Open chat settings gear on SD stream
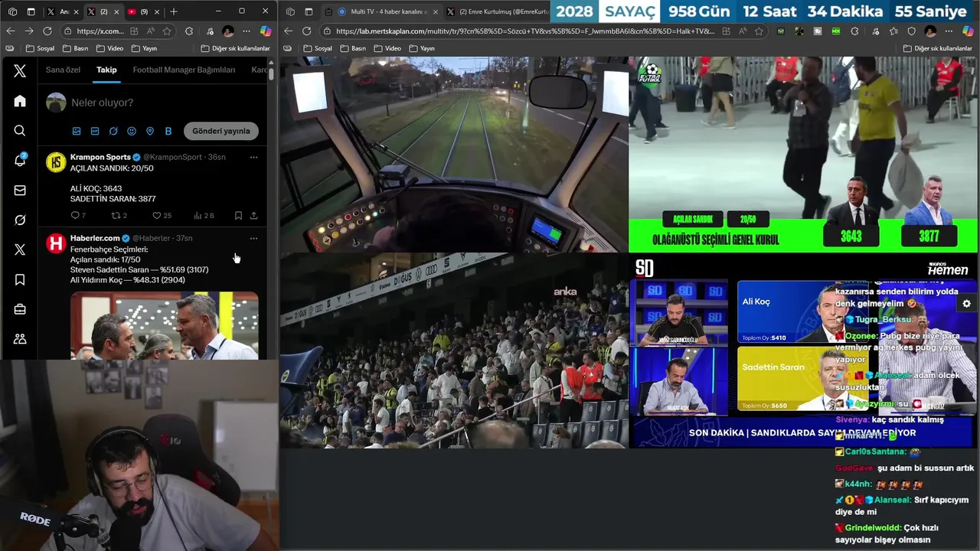The image size is (980, 551). pos(966,304)
